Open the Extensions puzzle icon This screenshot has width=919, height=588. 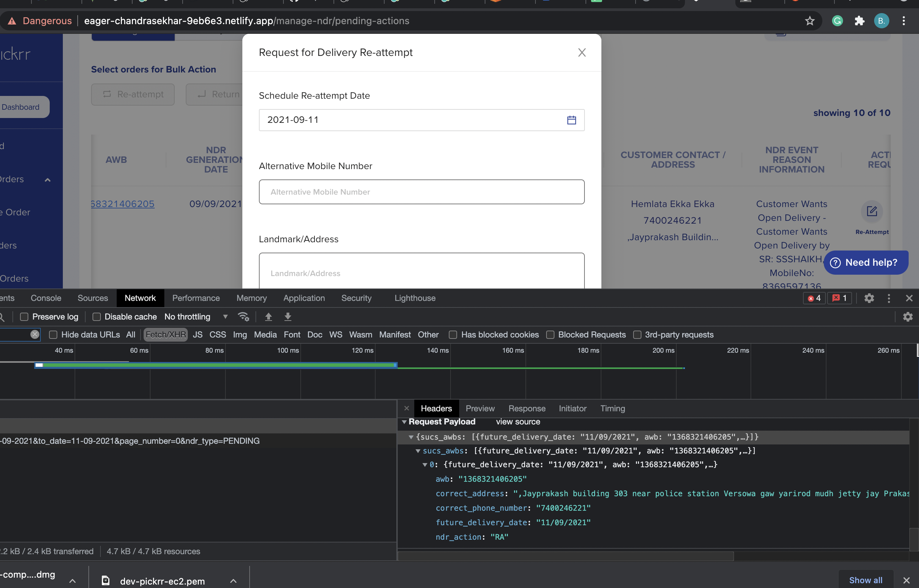tap(859, 21)
